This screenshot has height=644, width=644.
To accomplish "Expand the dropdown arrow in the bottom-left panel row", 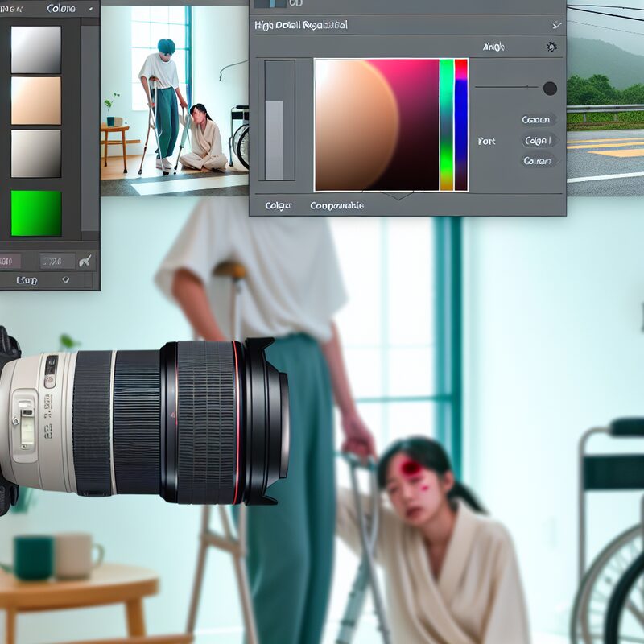I will coord(65,281).
